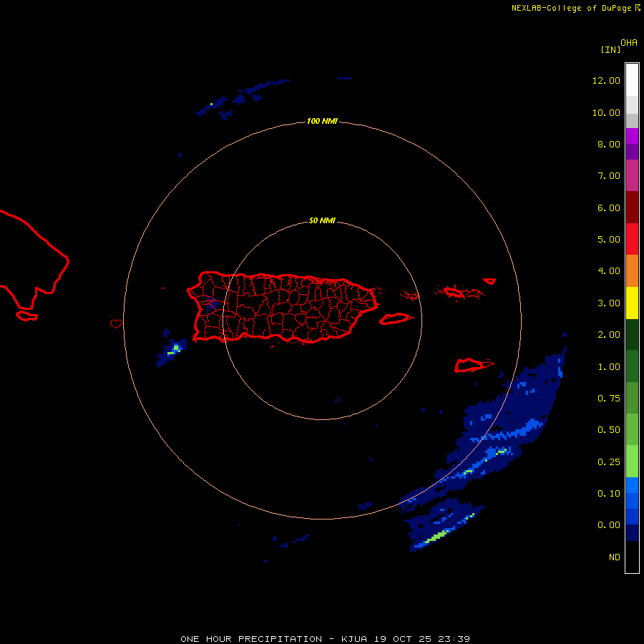This screenshot has width=644, height=644.
Task: Select the pink swatch beside 7.00
Action: click(632, 175)
